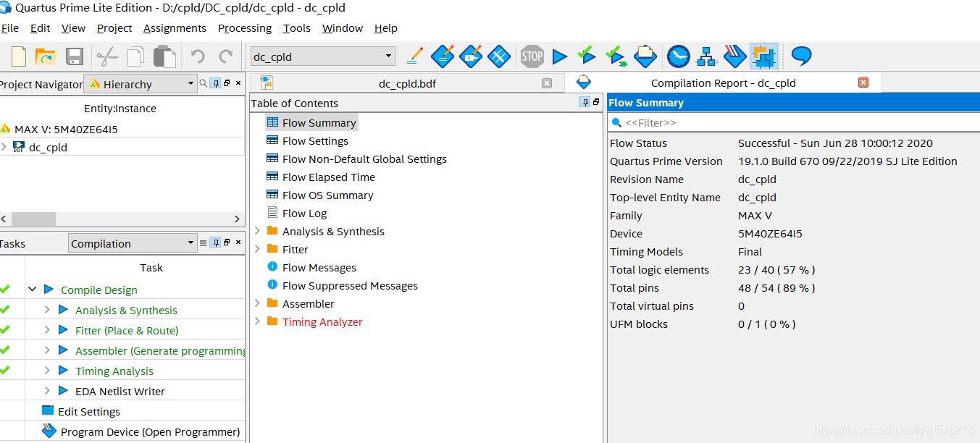Stop processing with STOP icon
980x443 pixels.
(x=532, y=56)
